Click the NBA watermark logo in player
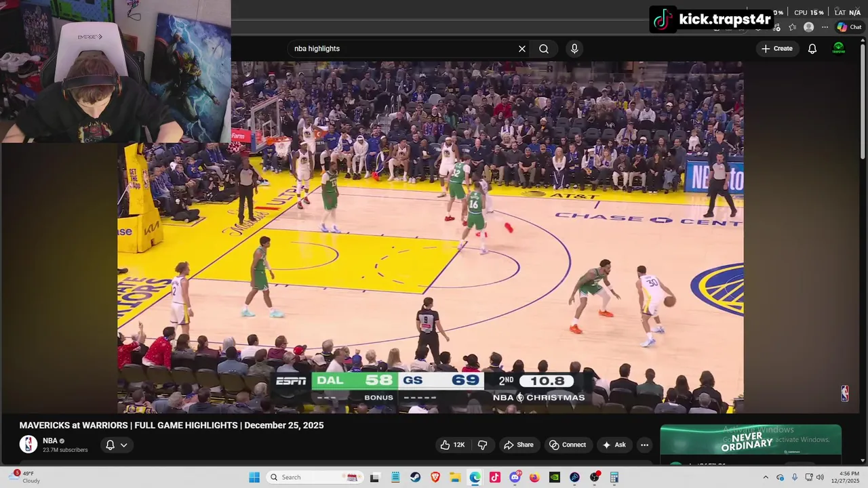 click(845, 394)
